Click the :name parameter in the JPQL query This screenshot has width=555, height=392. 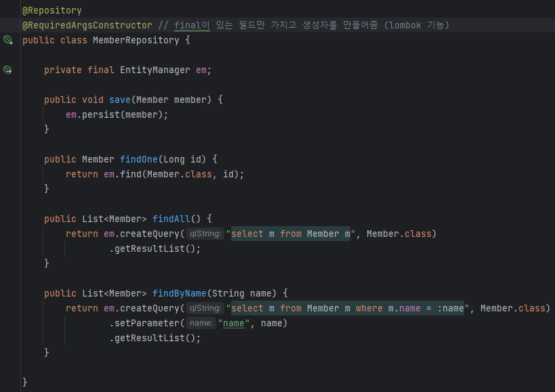tap(451, 309)
